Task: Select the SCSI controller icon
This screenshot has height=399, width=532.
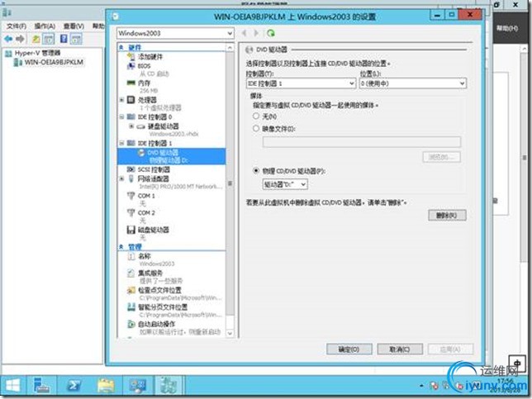Action: click(x=131, y=169)
